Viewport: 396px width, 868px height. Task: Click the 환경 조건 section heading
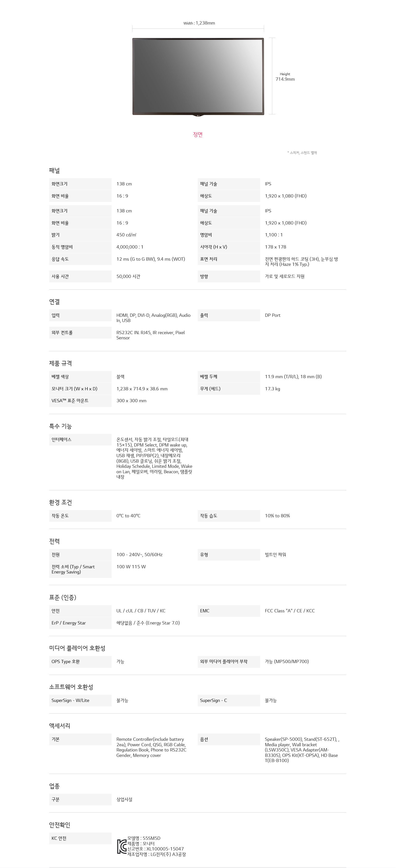pyautogui.click(x=61, y=502)
